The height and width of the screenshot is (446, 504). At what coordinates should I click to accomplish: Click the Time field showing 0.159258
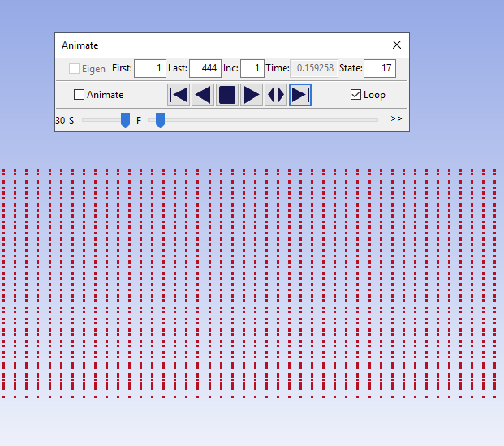click(x=314, y=68)
